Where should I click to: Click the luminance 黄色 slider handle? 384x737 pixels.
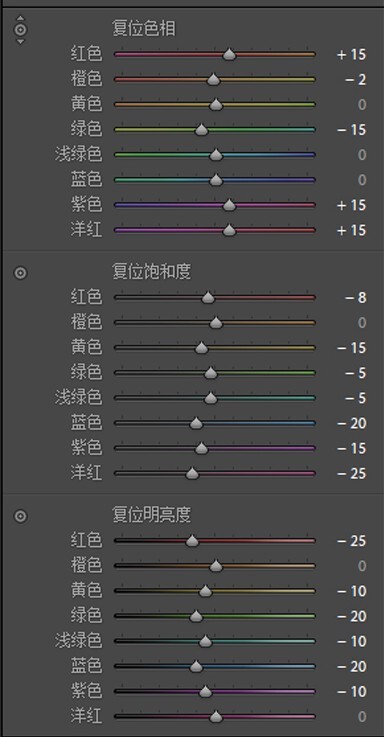pos(205,591)
